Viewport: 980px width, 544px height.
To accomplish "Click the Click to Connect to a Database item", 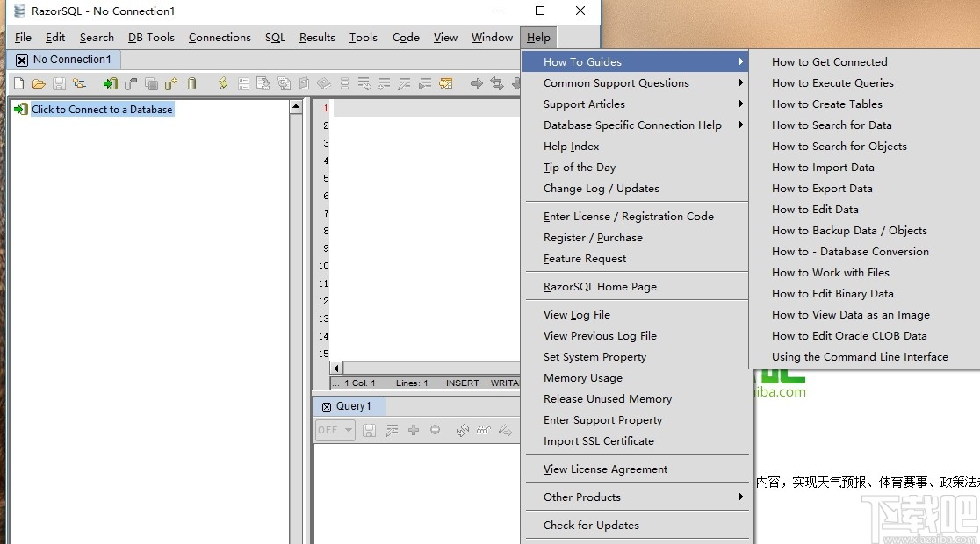I will pos(102,110).
